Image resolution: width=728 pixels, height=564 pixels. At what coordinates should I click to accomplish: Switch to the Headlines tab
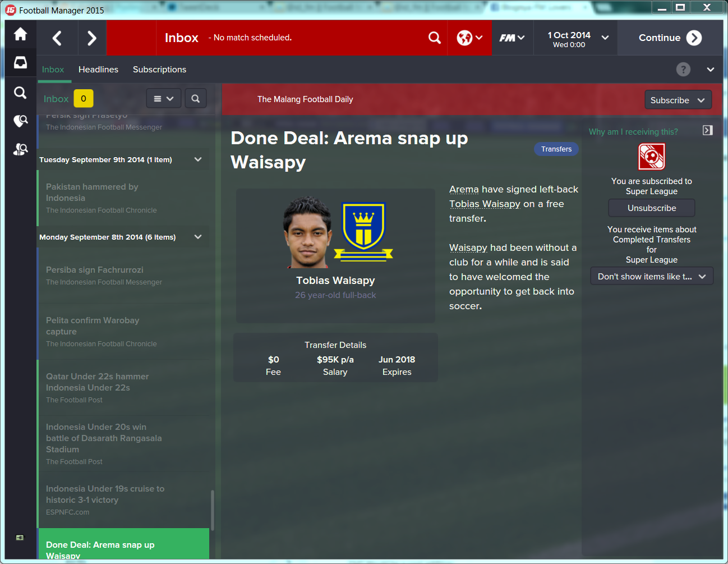[x=98, y=70]
